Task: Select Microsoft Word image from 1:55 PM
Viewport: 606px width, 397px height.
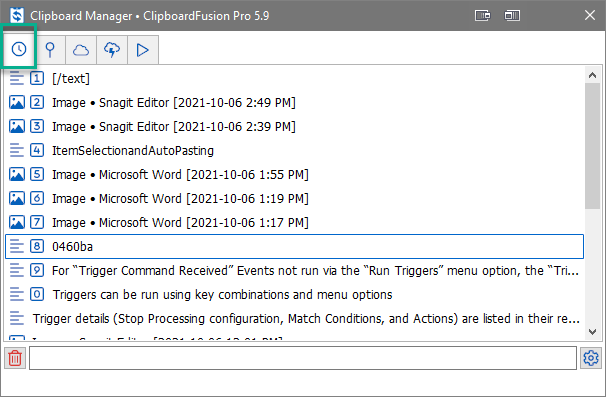Action: click(294, 174)
